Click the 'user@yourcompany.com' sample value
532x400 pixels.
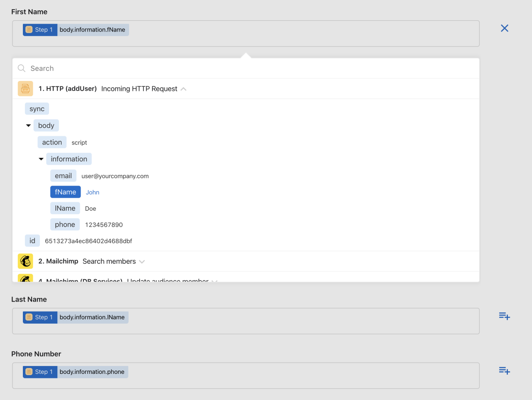(115, 176)
